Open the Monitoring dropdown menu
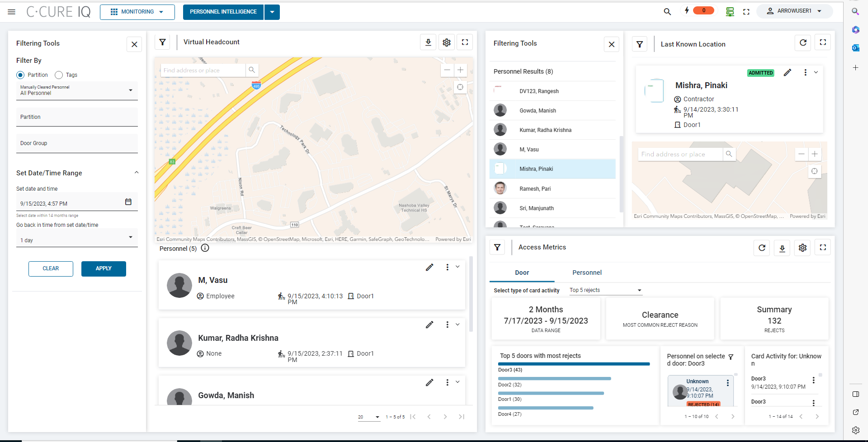Image resolution: width=868 pixels, height=442 pixels. pyautogui.click(x=137, y=12)
